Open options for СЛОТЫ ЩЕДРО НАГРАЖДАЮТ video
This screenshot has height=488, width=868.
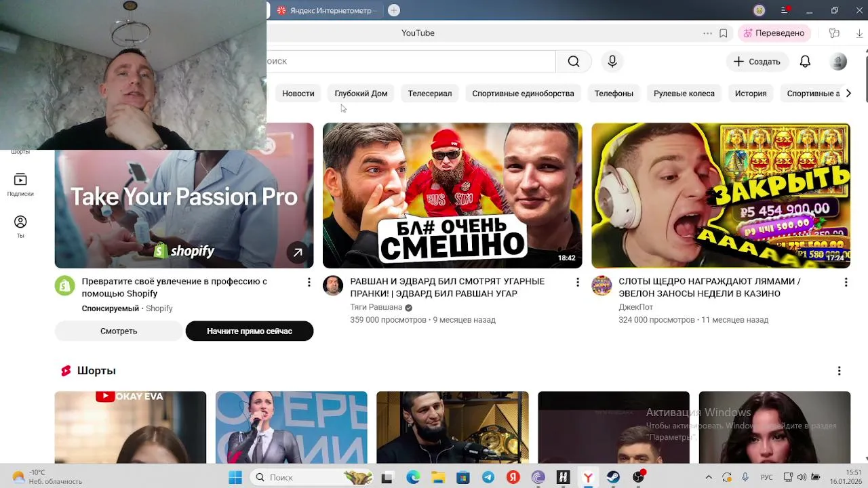coord(846,282)
